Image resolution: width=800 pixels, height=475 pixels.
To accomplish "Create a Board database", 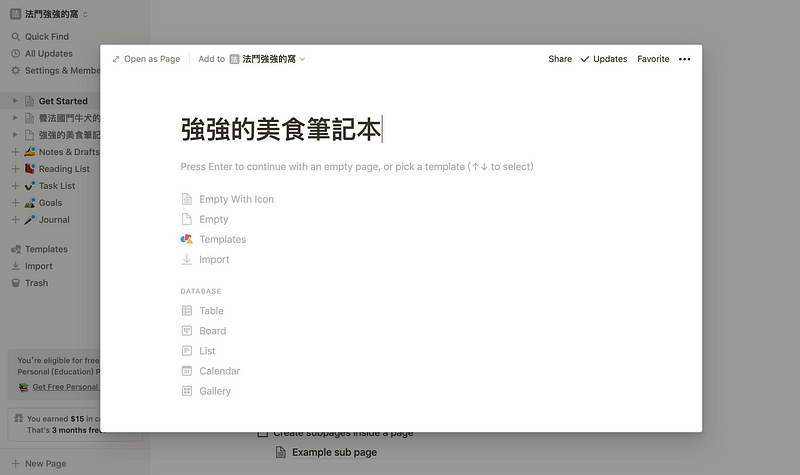I will click(x=204, y=331).
